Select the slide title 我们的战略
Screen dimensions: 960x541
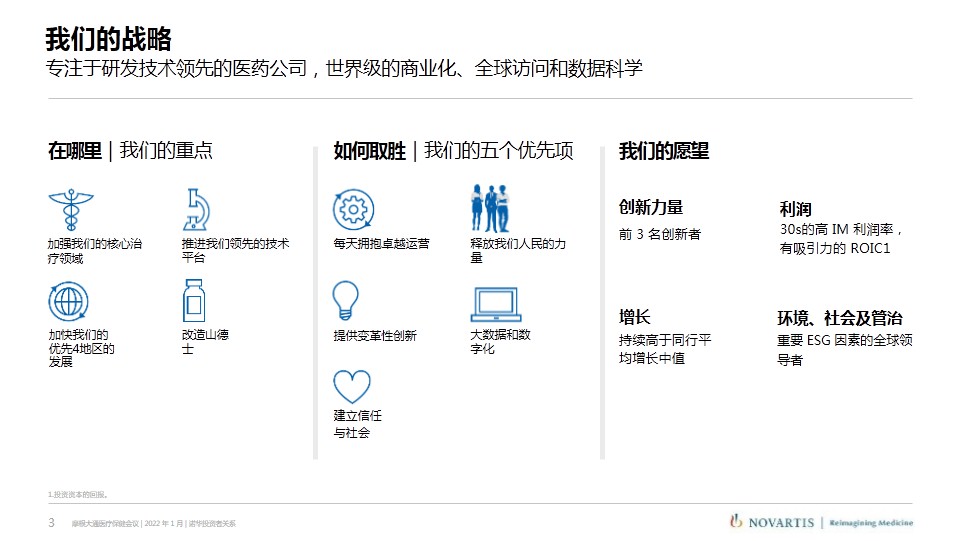[x=108, y=39]
